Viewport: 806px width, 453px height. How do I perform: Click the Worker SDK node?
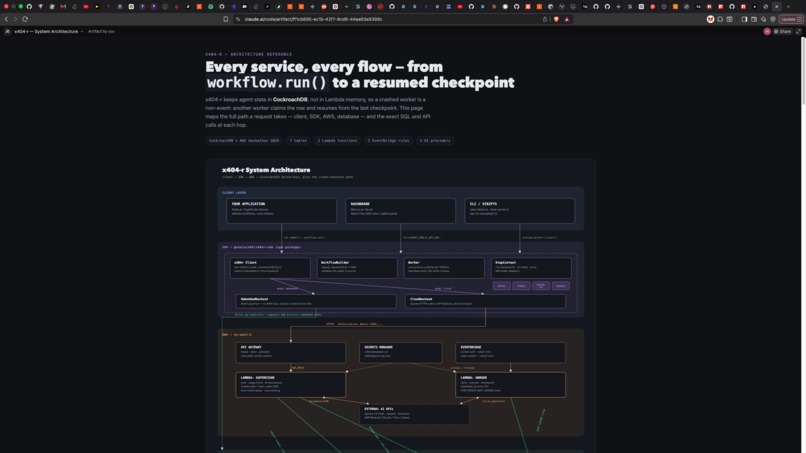pyautogui.click(x=444, y=268)
